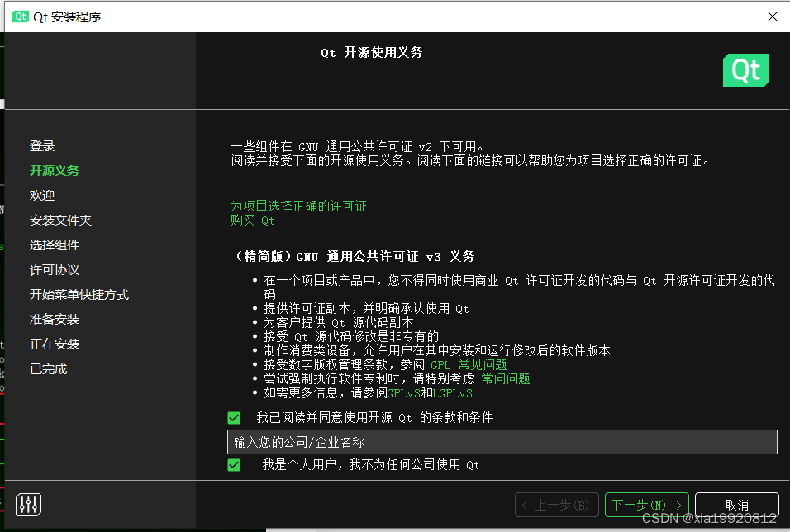The width and height of the screenshot is (790, 532).
Task: Click heading Qt 开源使用义务
Action: 372,52
